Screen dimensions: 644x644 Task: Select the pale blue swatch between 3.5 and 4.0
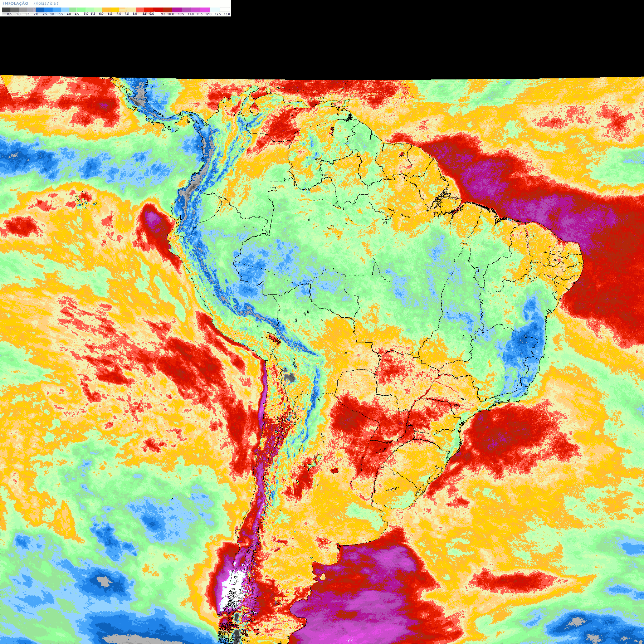[x=65, y=10]
